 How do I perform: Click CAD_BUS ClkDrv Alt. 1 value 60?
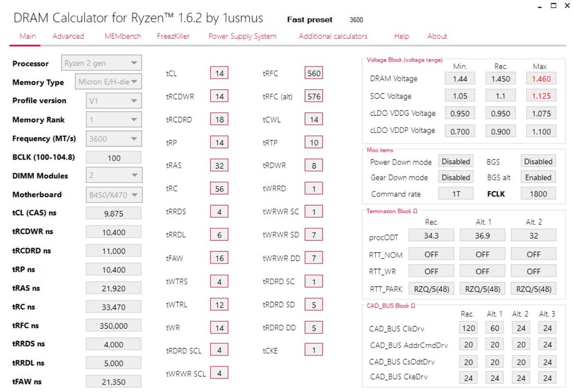(x=495, y=328)
